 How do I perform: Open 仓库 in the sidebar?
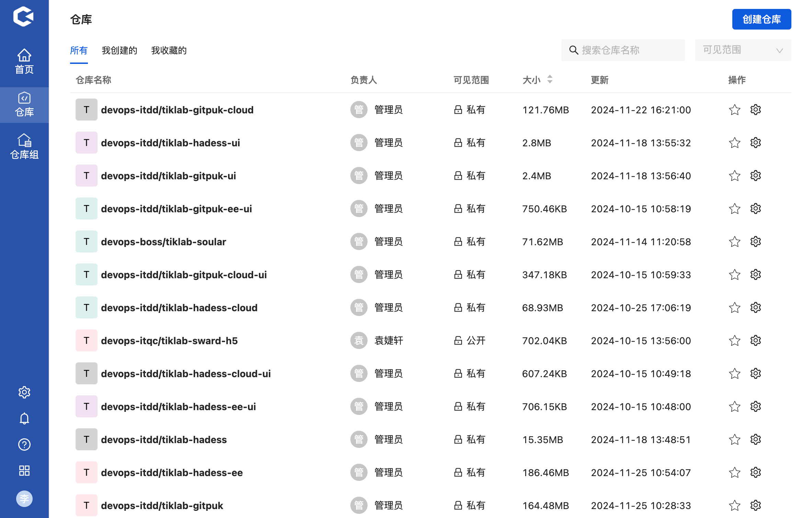[24, 104]
